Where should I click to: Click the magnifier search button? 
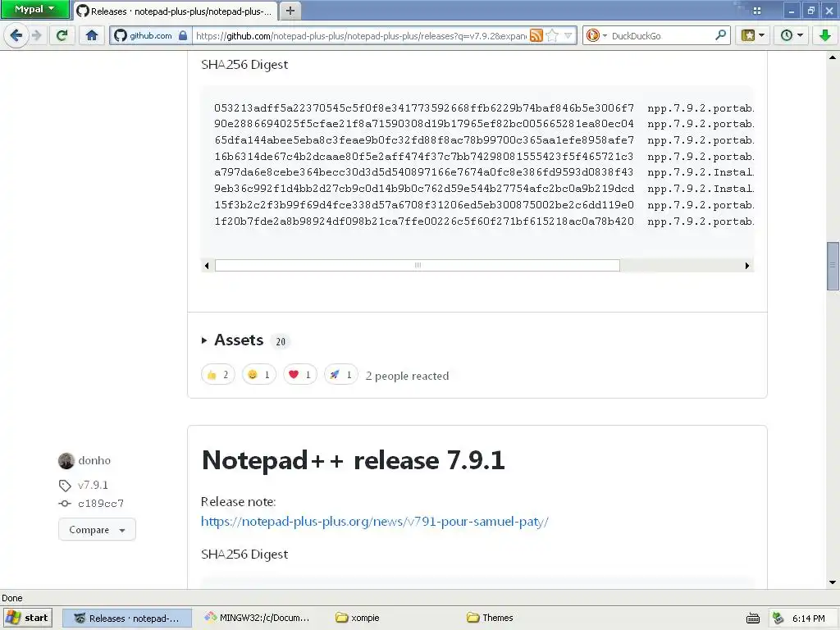[721, 35]
